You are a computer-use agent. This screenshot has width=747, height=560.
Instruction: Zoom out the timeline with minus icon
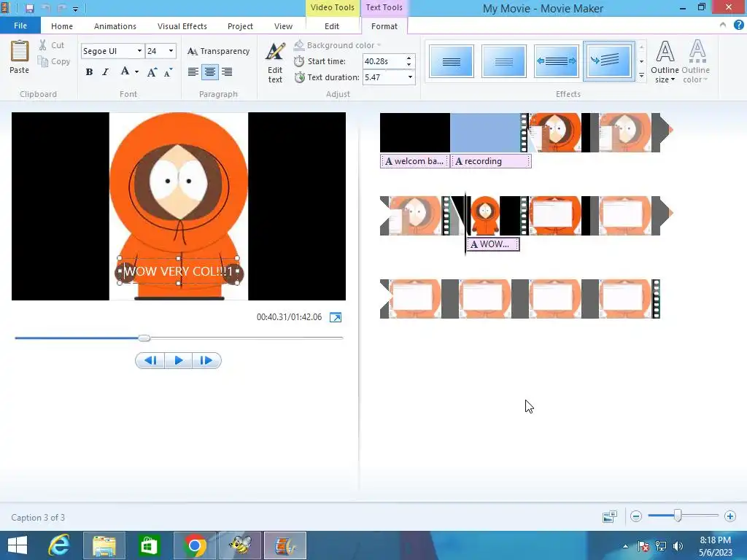tap(636, 516)
